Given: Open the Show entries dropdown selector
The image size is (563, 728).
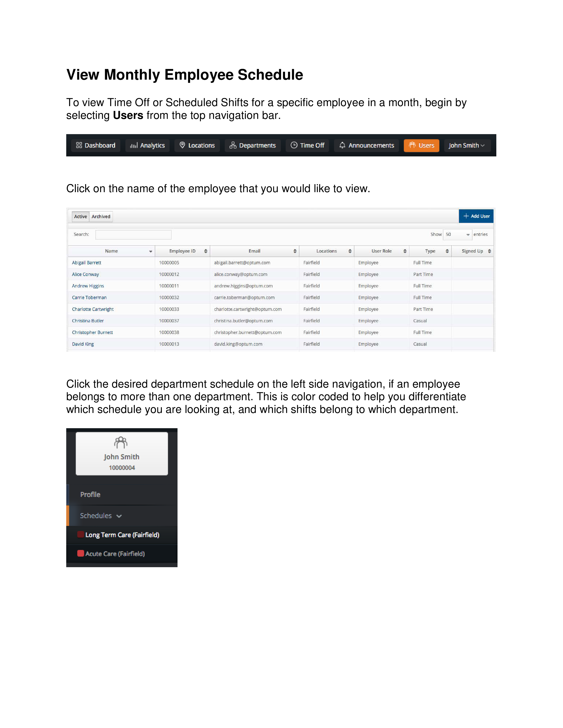Looking at the screenshot, I should point(458,234).
